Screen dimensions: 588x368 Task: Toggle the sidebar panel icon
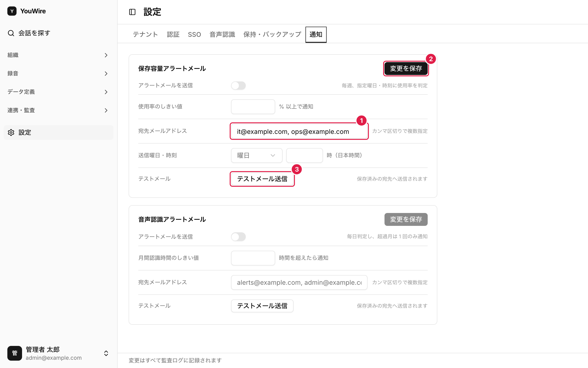click(132, 12)
